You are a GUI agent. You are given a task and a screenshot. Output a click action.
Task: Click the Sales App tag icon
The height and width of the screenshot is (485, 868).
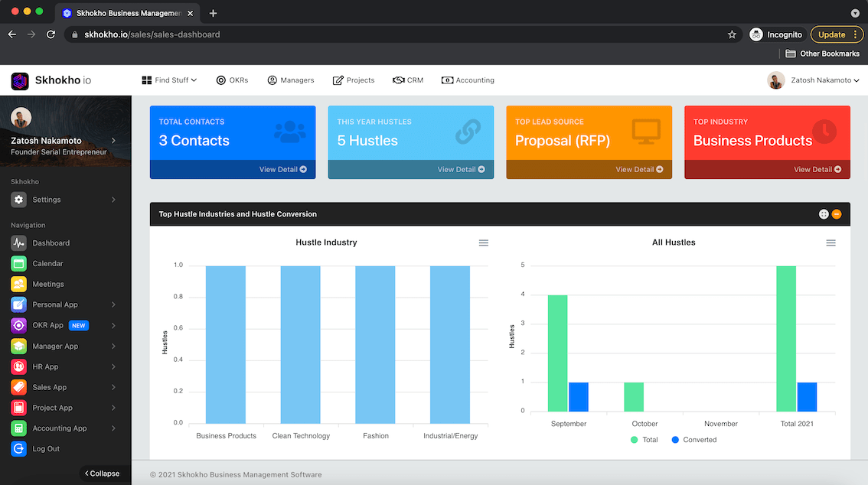tap(19, 387)
